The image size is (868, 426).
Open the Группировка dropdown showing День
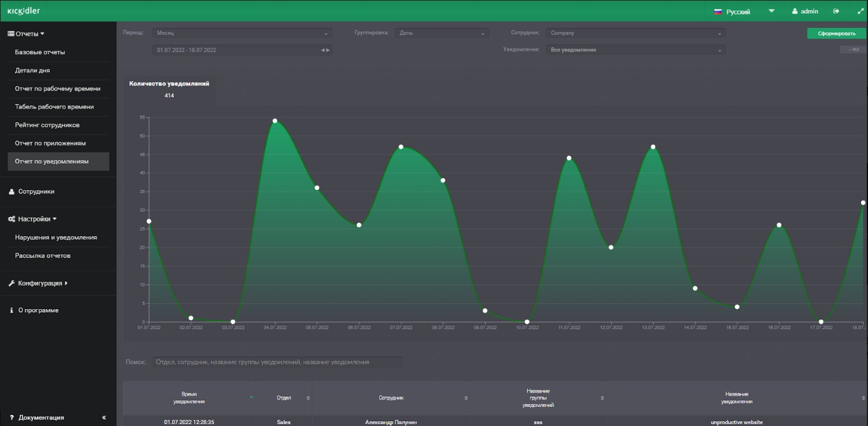[443, 33]
